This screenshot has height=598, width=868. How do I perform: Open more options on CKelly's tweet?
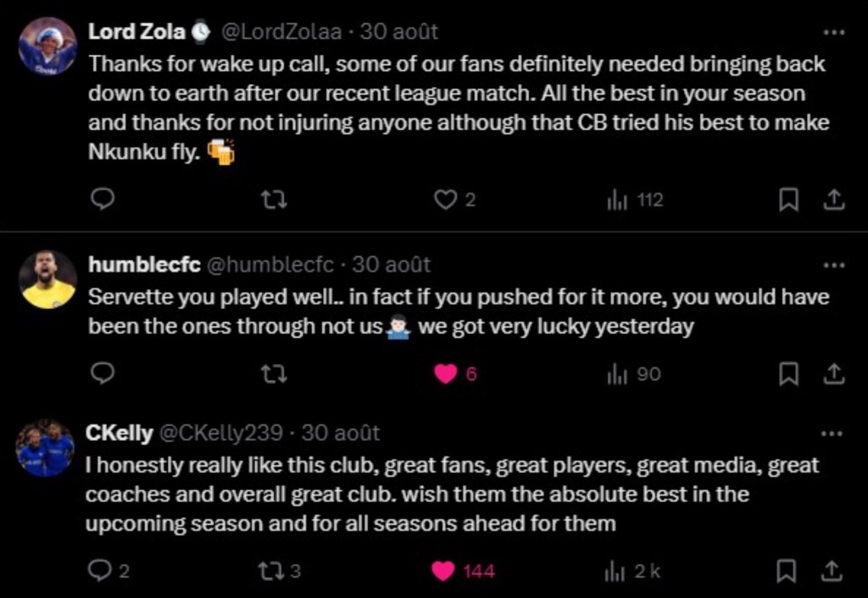834,433
